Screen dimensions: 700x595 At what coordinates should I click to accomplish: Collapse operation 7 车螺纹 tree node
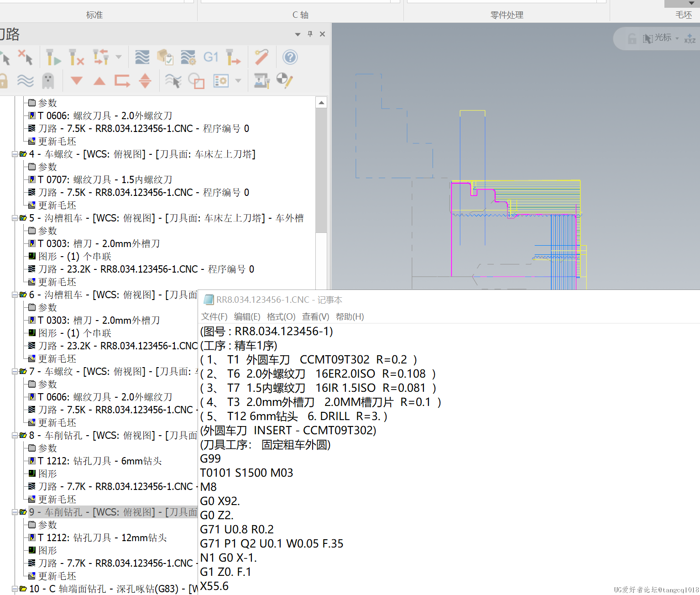coord(15,372)
